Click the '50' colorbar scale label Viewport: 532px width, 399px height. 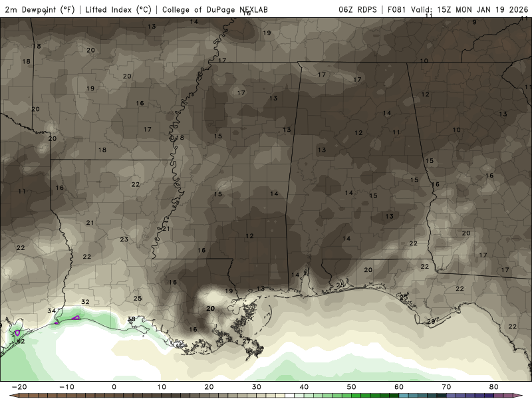(352, 387)
